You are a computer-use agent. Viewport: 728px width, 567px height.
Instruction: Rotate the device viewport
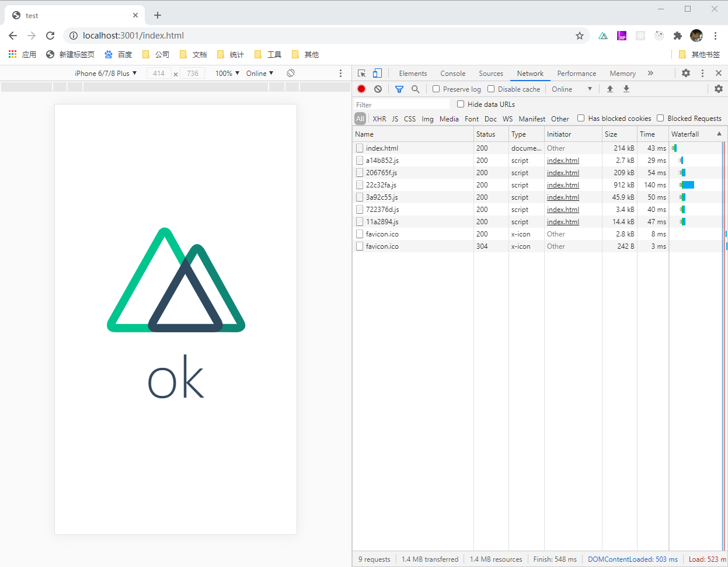click(291, 73)
